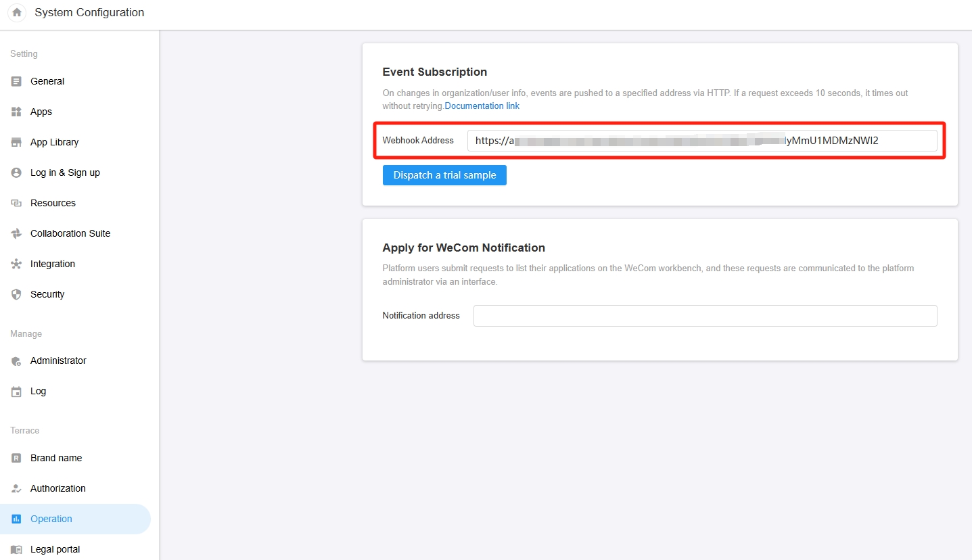The width and height of the screenshot is (972, 560).
Task: Open the Brand name settings page
Action: coord(55,458)
